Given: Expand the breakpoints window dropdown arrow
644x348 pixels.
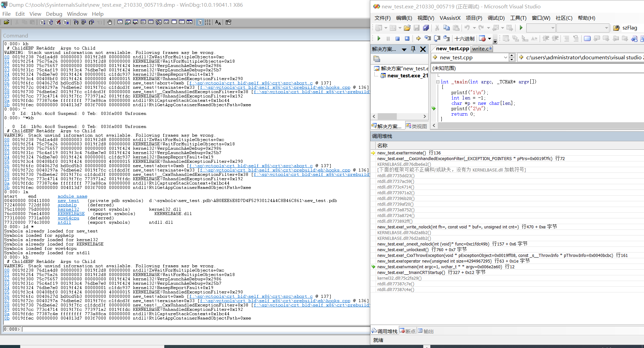Looking at the screenshot, I should coord(489,39).
